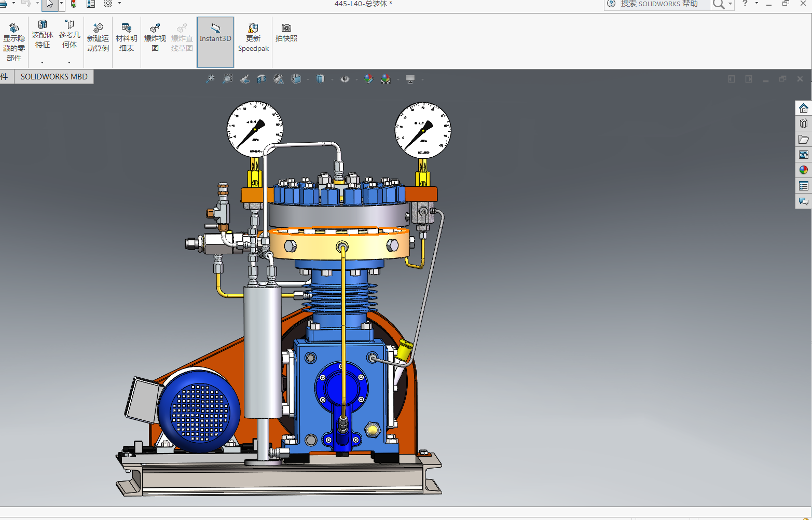Expand the Assembly Features (装配体特征) dropdown arrow
Viewport: 812px width, 520px height.
coord(43,62)
